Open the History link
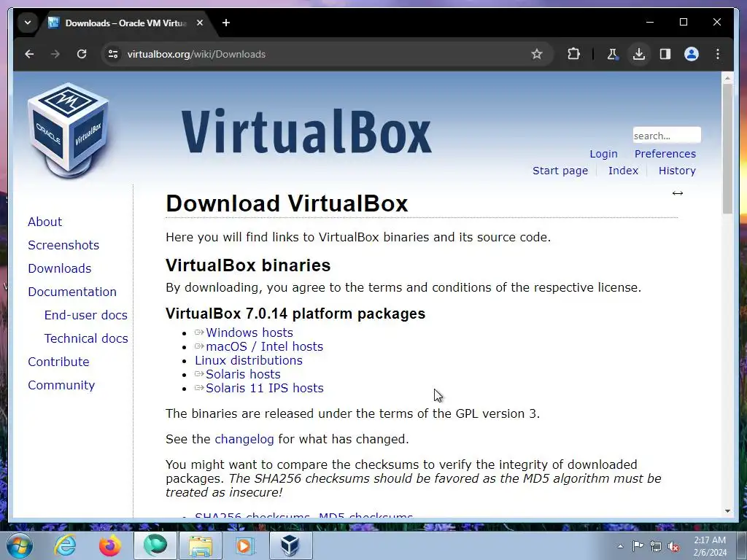 [677, 171]
